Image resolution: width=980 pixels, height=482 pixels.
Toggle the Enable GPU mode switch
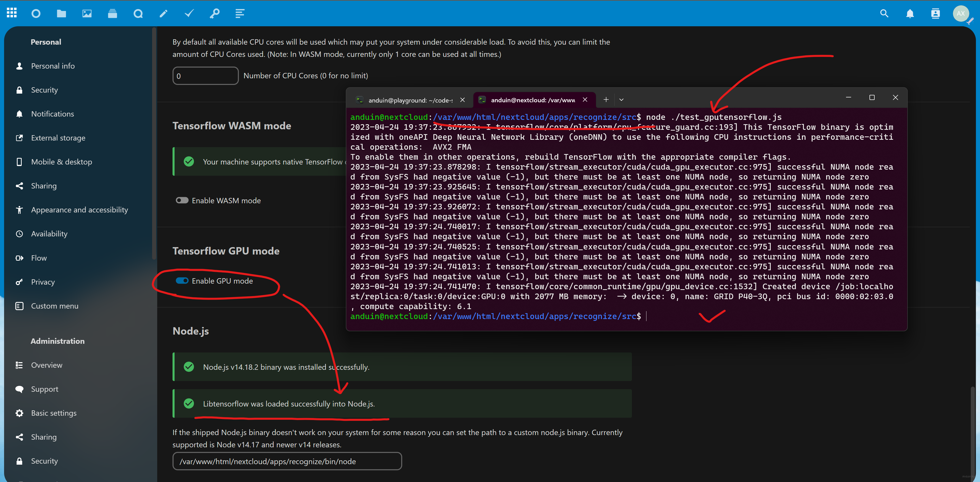[182, 281]
